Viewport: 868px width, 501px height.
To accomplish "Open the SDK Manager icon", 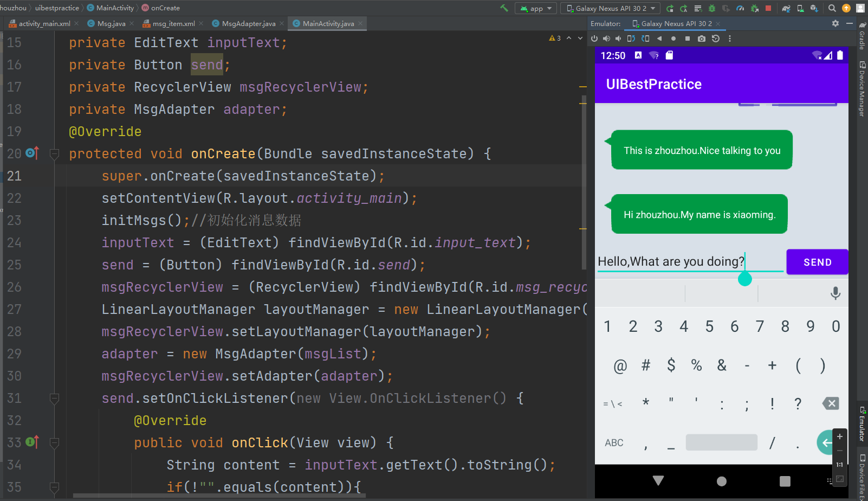I will [814, 8].
